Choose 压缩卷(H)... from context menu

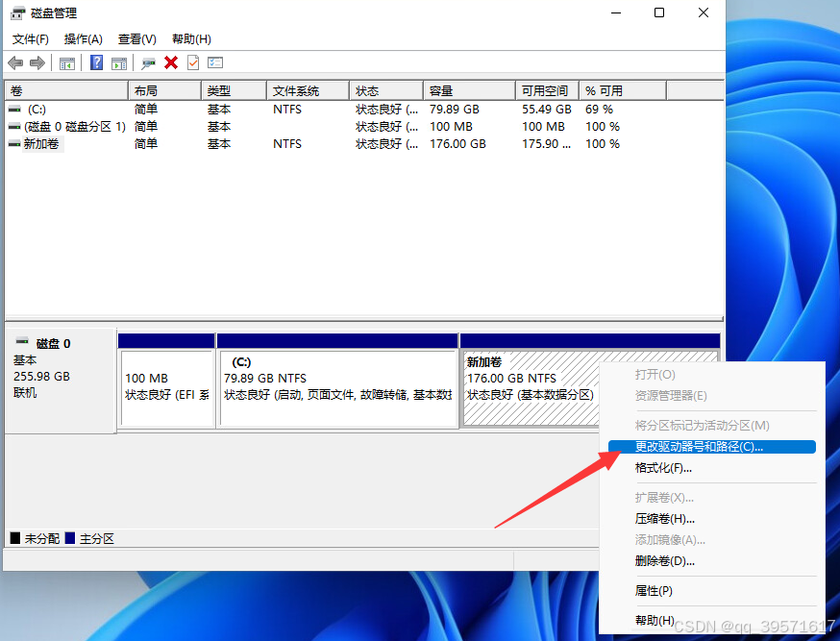click(712, 518)
